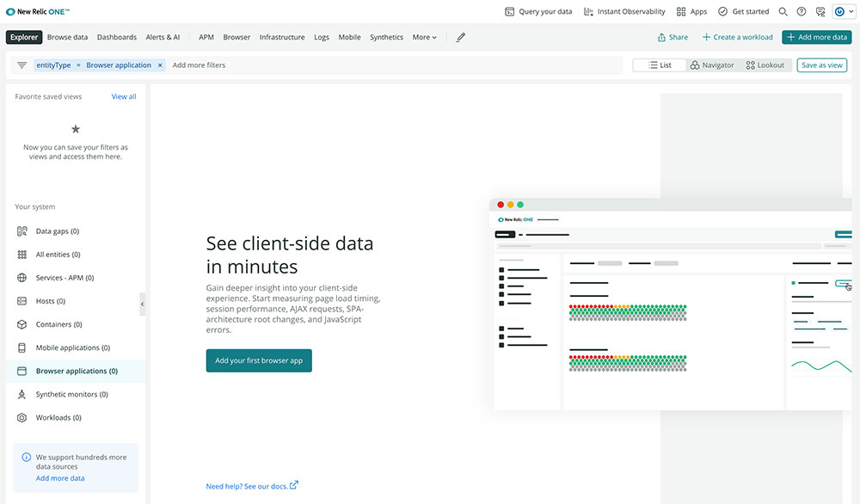Click Save as view
The width and height of the screenshot is (860, 504).
point(821,65)
